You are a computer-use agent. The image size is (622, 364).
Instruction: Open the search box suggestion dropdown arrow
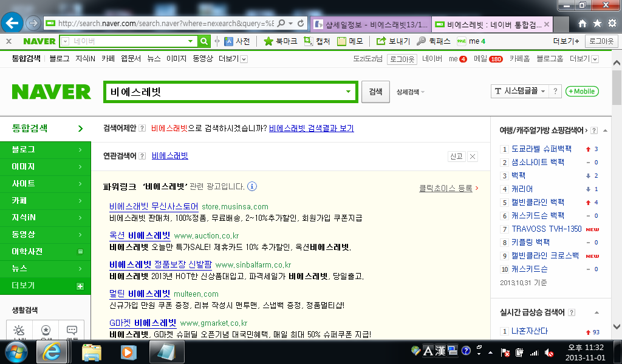click(348, 92)
